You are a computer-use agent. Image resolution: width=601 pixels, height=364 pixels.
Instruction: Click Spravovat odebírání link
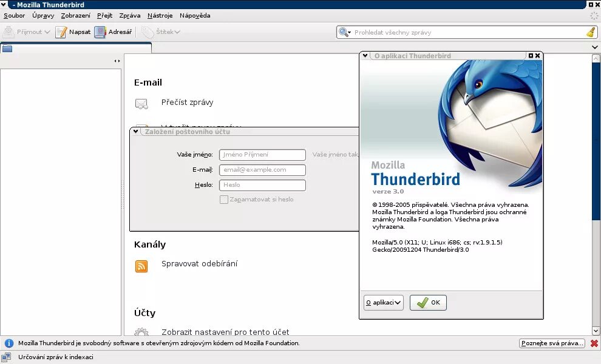pyautogui.click(x=199, y=264)
